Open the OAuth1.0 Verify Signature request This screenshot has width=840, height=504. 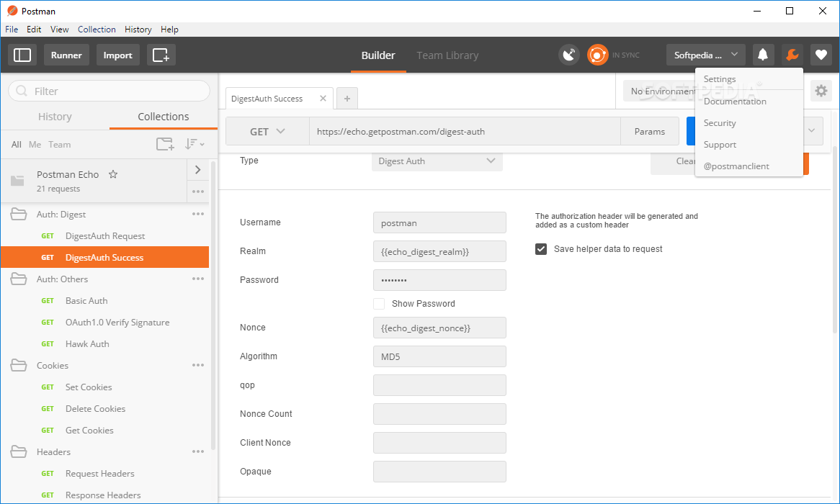point(105,323)
